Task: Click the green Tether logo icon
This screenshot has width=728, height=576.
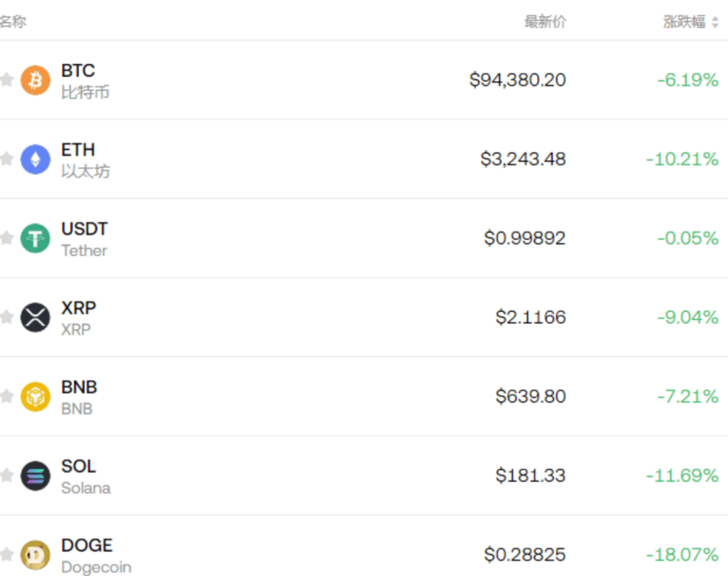Action: click(x=35, y=238)
